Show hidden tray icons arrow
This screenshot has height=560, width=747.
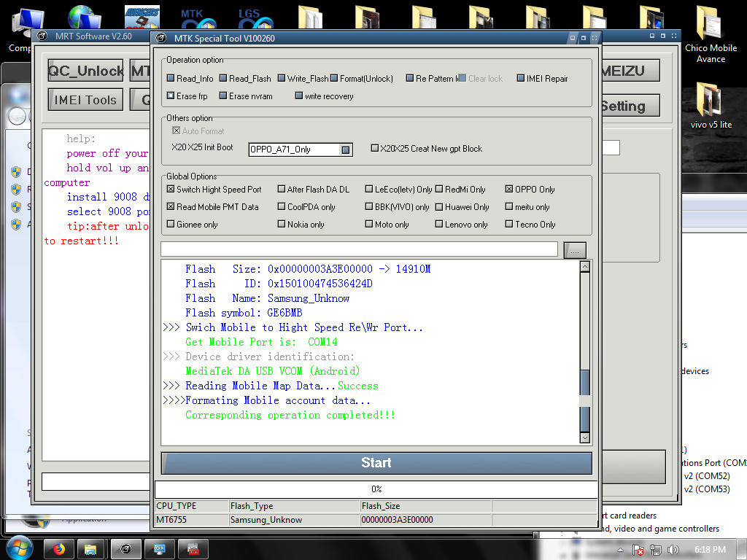click(620, 550)
